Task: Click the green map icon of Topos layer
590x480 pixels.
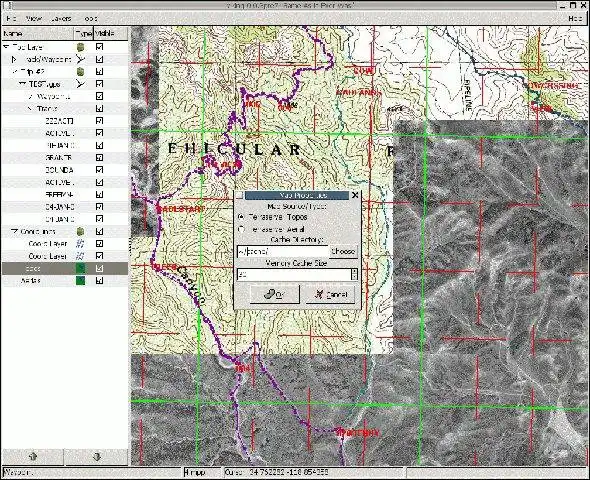Action: coord(80,268)
